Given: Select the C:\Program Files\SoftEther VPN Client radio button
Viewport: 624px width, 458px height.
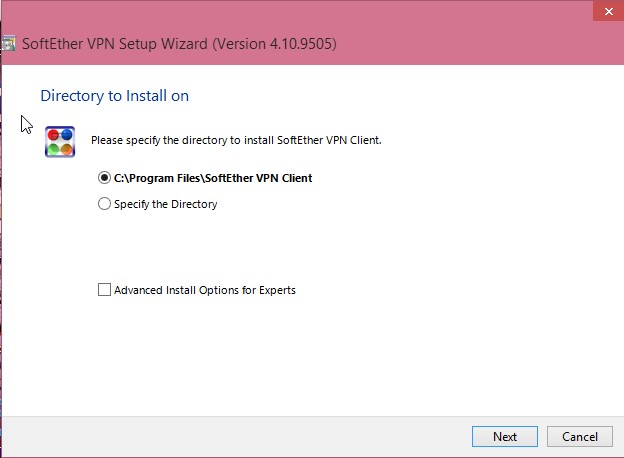Looking at the screenshot, I should (x=205, y=178).
